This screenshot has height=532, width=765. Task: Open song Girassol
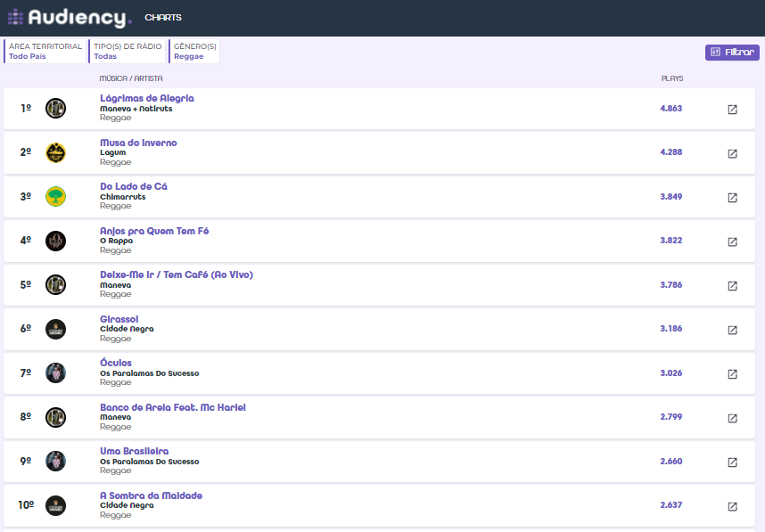tap(119, 319)
